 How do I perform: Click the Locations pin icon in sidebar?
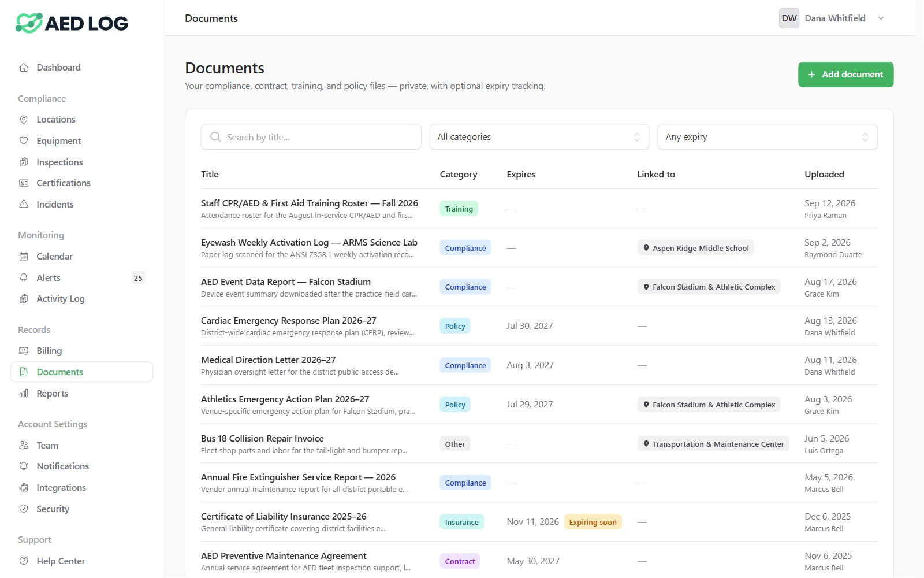[x=24, y=120]
